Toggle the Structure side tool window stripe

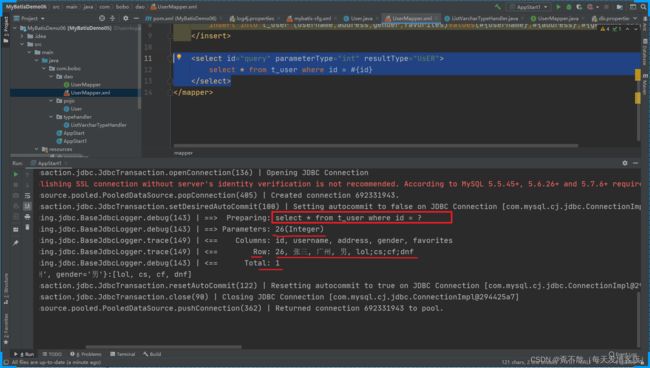[5, 289]
